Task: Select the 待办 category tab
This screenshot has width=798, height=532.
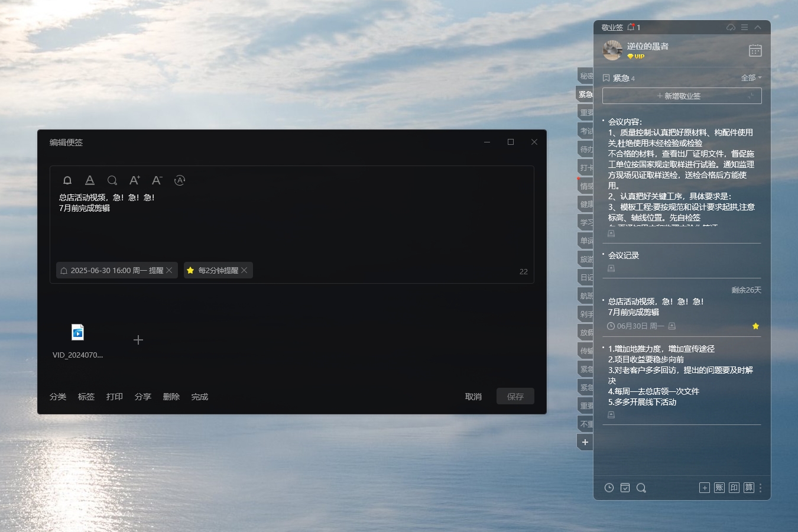Action: 585,149
